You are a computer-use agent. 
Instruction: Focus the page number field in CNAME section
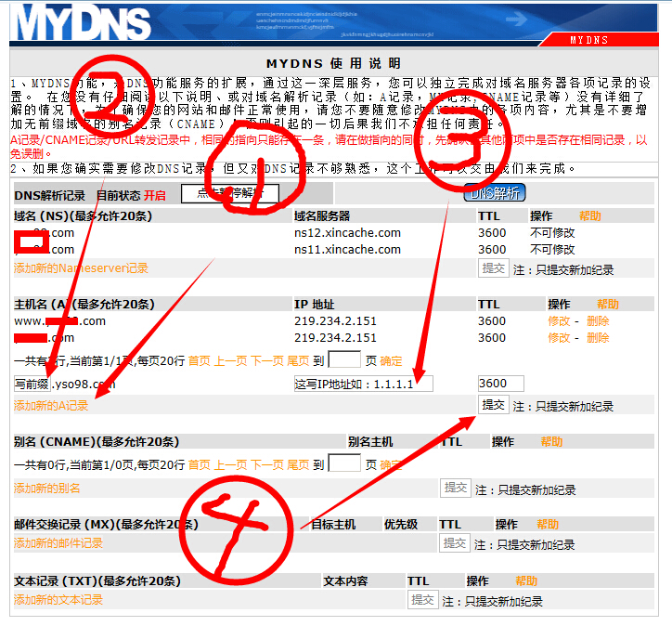[x=344, y=463]
